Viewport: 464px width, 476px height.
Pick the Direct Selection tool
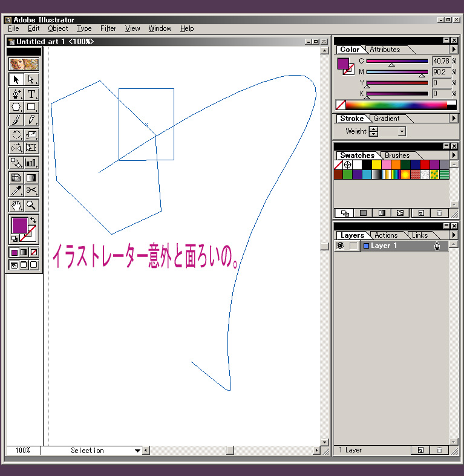[31, 79]
